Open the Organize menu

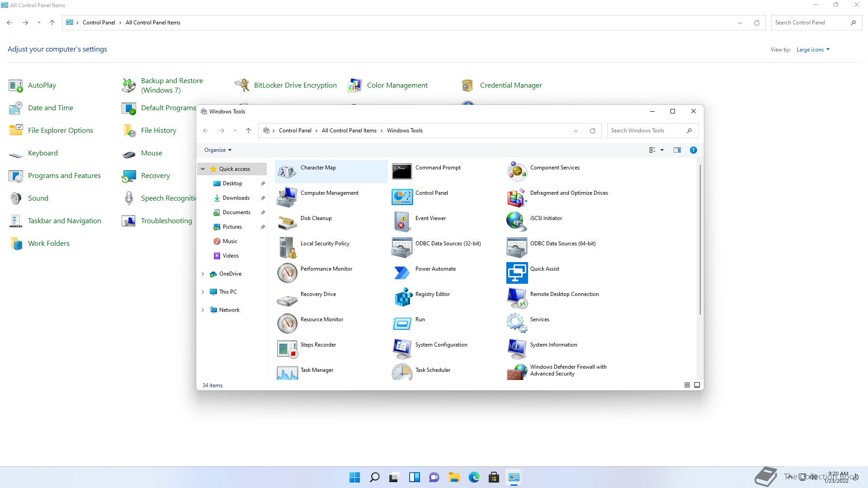coord(217,150)
